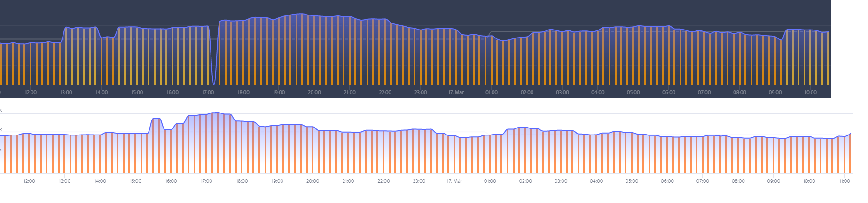Click the 17:00 axis label on light chart

click(206, 181)
